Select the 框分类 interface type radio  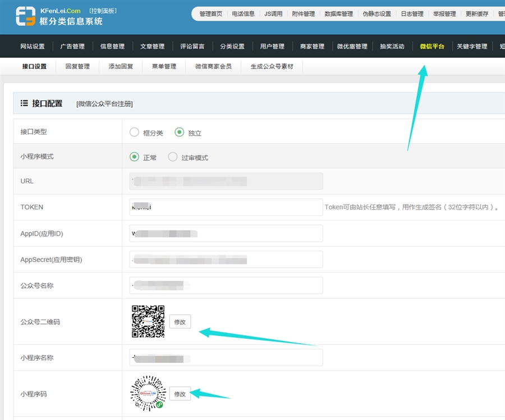point(134,132)
